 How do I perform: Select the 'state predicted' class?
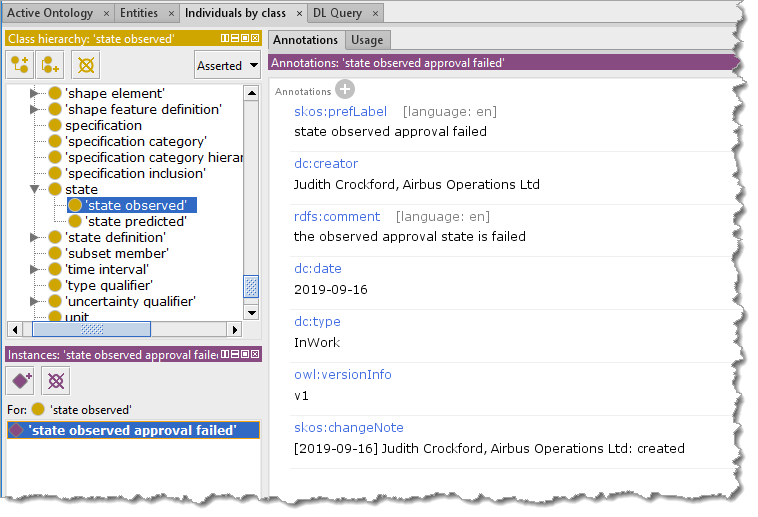point(135,221)
